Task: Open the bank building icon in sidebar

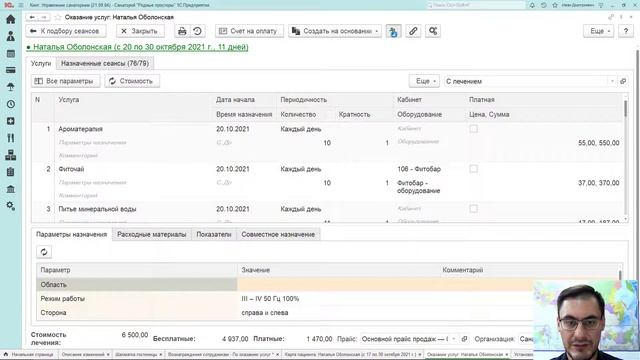Action: pos(11,189)
